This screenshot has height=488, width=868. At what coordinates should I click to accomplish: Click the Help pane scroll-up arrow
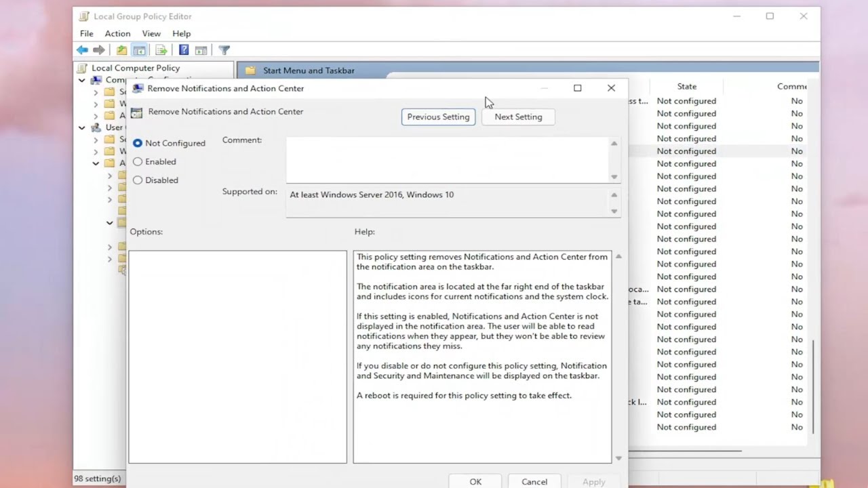pos(618,256)
